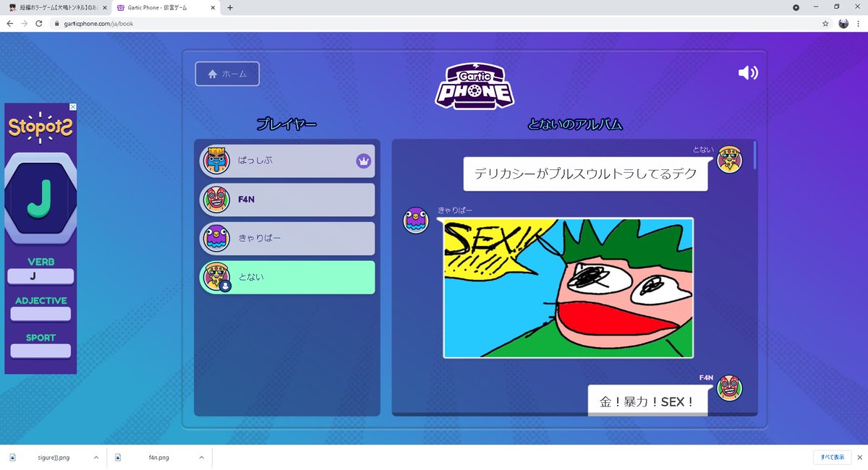The height and width of the screenshot is (470, 868).
Task: Click the StopotS ad logo
Action: [41, 128]
